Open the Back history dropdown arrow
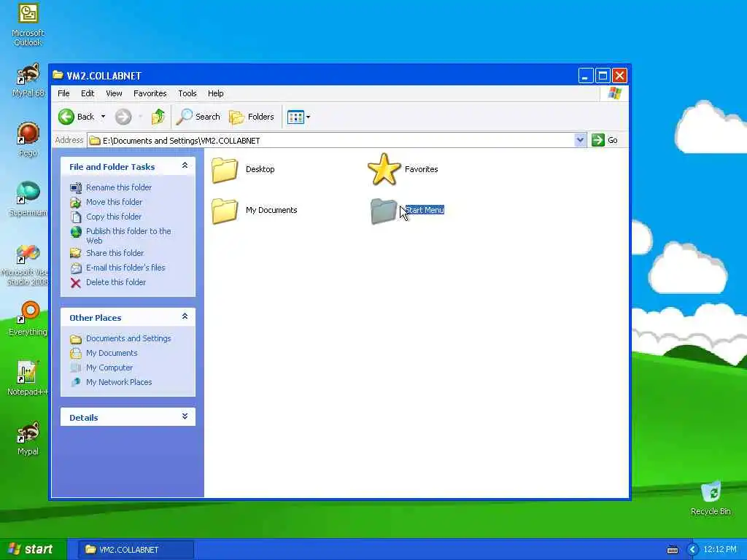 pyautogui.click(x=103, y=117)
